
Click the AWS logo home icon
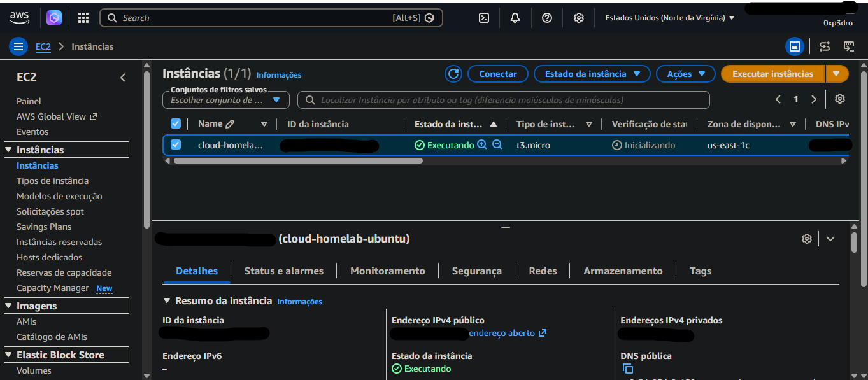[20, 18]
